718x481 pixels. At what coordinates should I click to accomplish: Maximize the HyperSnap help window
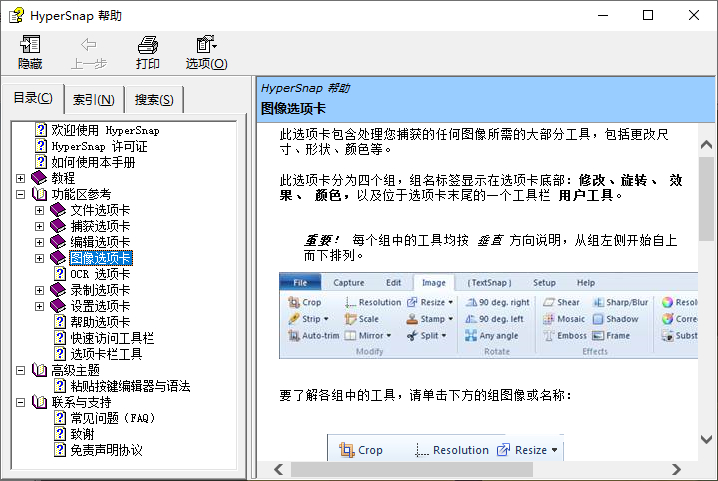[648, 15]
